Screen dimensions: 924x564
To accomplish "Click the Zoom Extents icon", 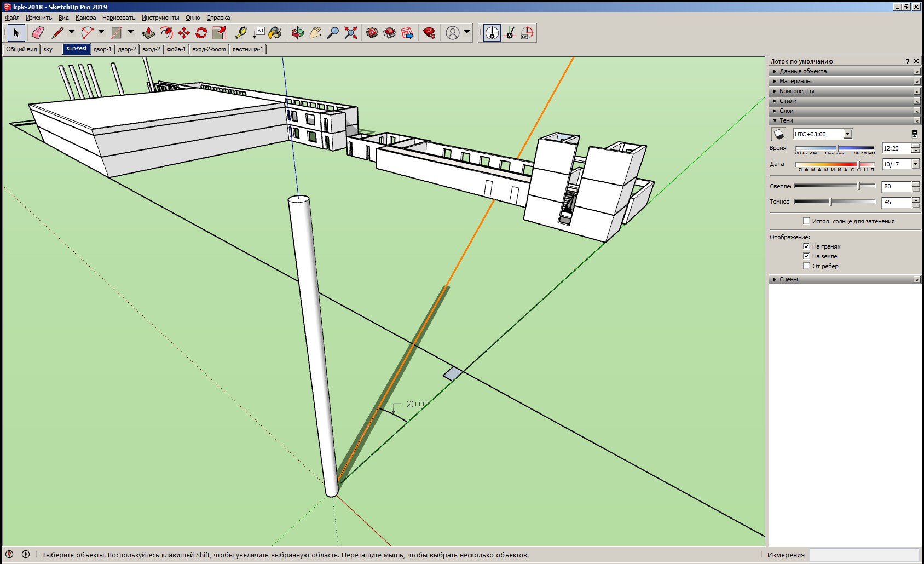I will 350,33.
